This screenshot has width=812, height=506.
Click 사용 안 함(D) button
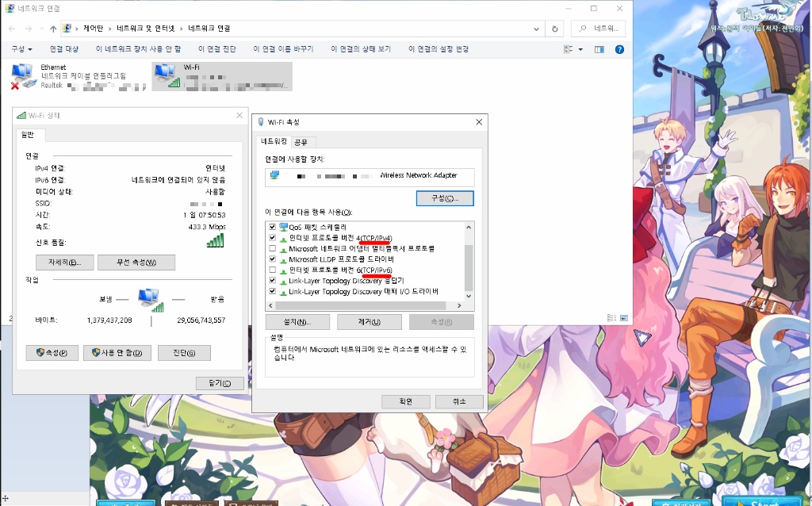117,353
